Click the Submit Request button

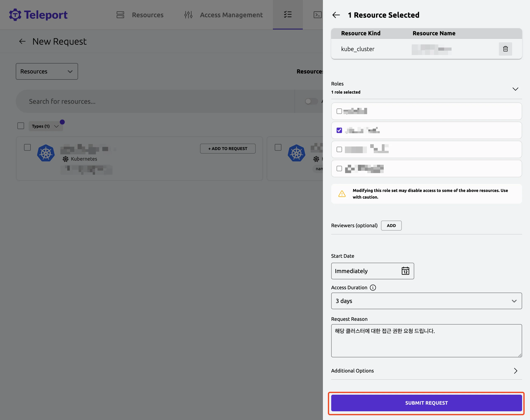pos(426,403)
